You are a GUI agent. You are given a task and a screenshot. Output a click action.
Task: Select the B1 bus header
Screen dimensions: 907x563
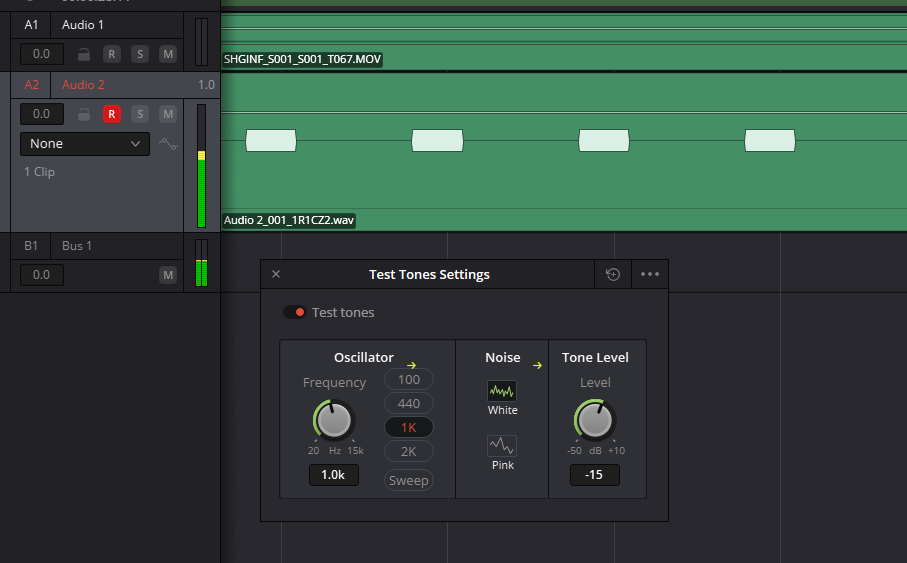click(x=31, y=246)
